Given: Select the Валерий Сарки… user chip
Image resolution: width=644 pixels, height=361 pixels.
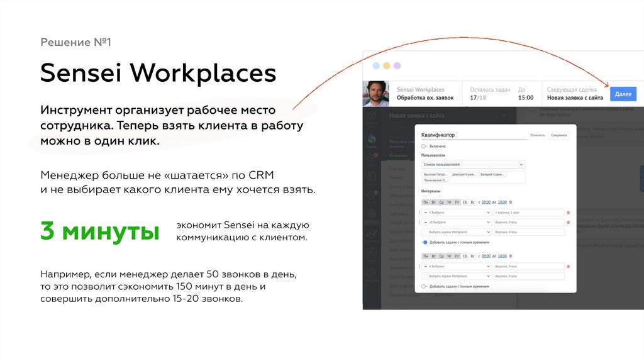Looking at the screenshot, I should [492, 175].
